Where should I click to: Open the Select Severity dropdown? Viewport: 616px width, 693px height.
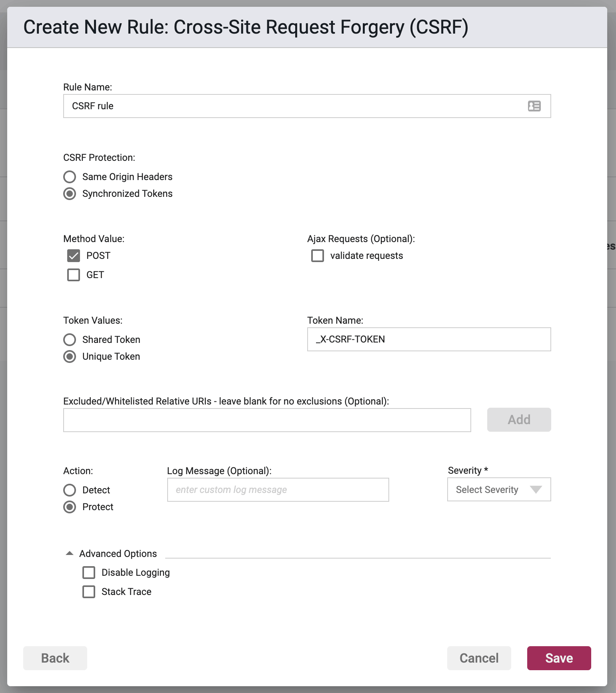click(499, 489)
